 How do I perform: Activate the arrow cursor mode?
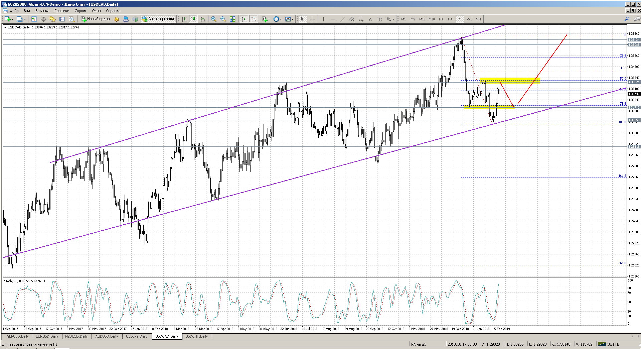tap(302, 19)
